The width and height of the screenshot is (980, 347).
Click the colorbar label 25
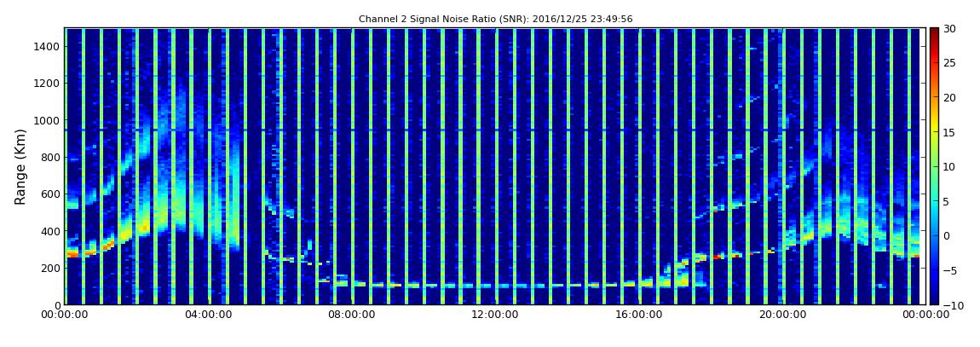[950, 63]
